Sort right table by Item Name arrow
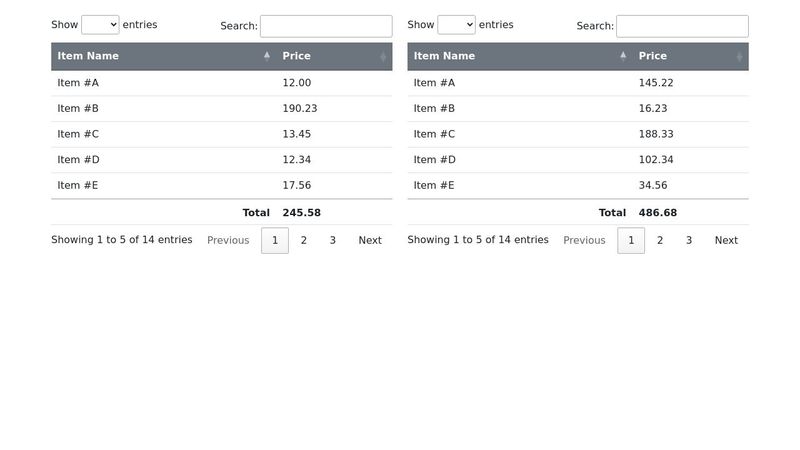The image size is (800, 450). coord(623,56)
